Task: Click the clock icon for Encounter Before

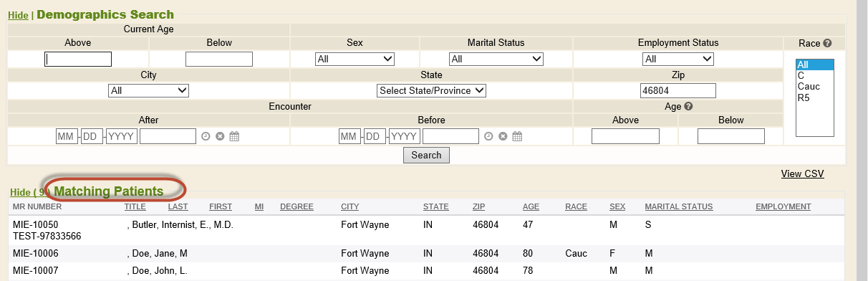Action: click(x=488, y=136)
